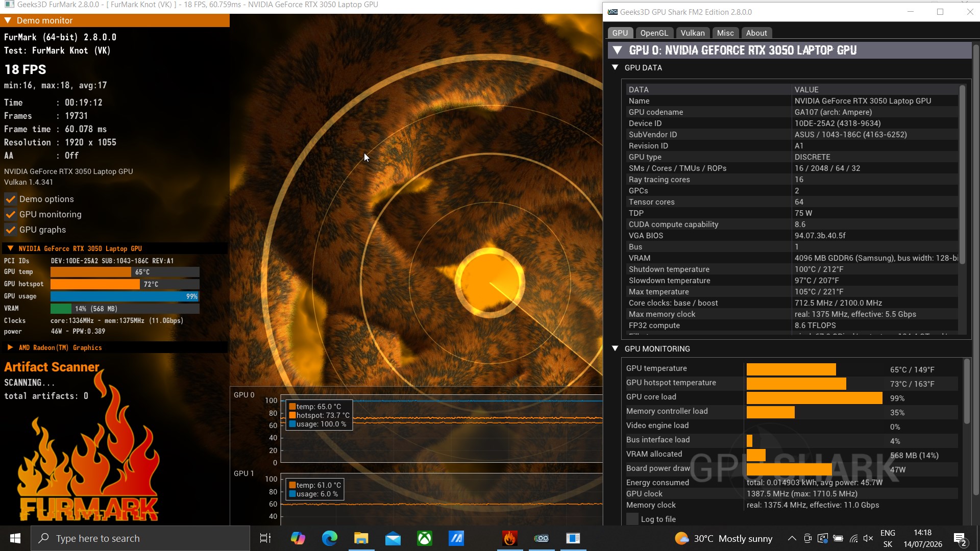980x551 pixels.
Task: Toggle the Demo options checkbox
Action: [x=10, y=199]
